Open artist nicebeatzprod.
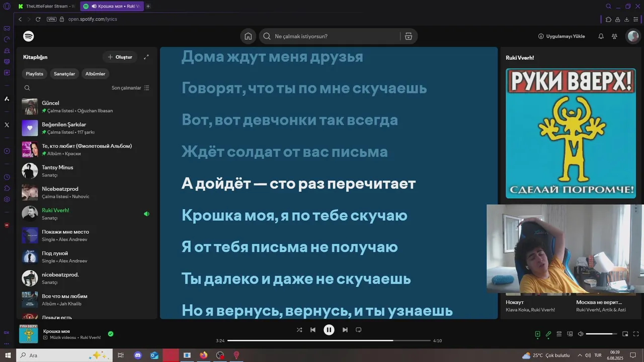This screenshot has height=362, width=644. (x=87, y=278)
